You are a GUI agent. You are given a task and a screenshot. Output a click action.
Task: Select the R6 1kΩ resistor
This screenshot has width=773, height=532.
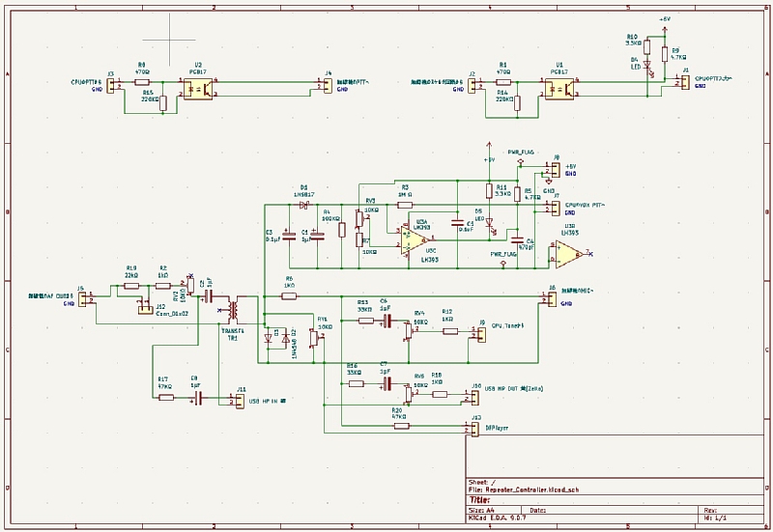pos(289,288)
